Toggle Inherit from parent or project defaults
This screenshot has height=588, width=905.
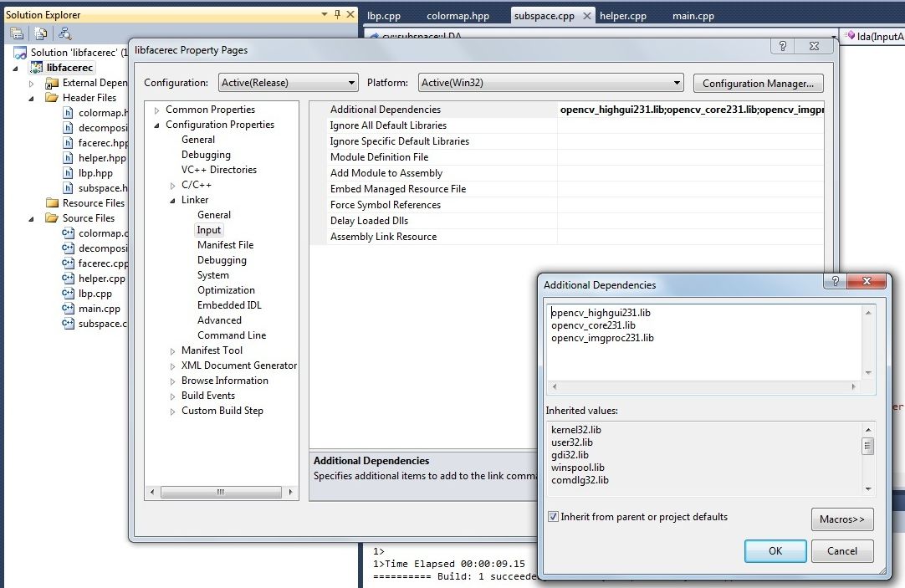553,516
